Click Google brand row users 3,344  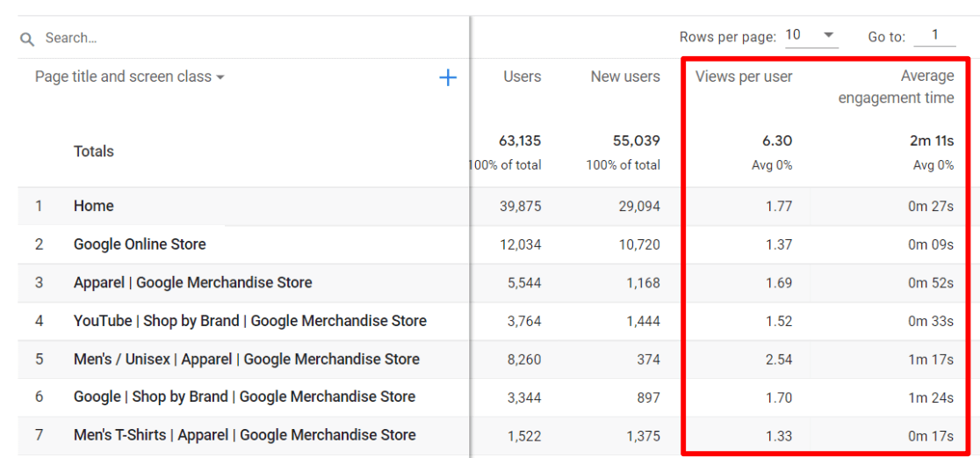point(524,396)
